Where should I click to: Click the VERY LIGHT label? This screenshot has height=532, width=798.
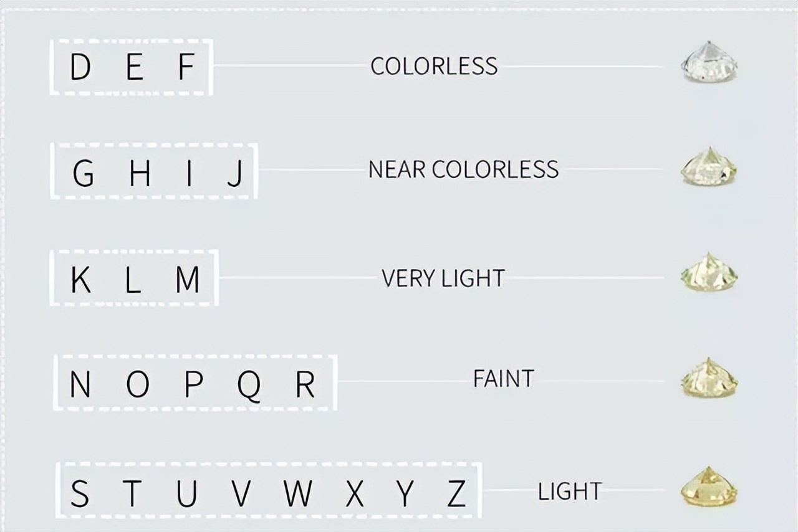[x=443, y=278]
